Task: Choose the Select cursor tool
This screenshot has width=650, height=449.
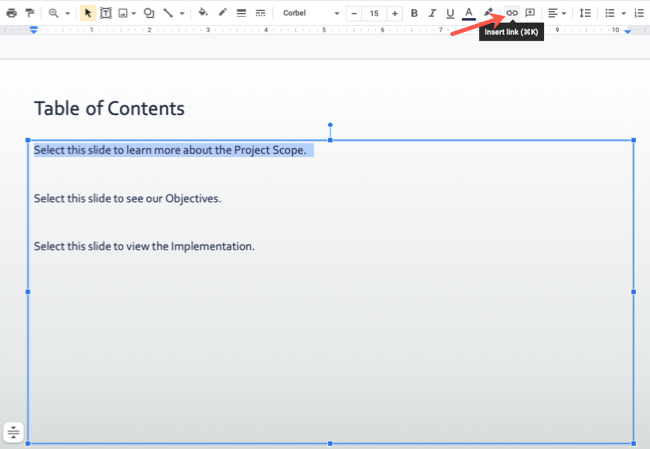Action: (88, 13)
